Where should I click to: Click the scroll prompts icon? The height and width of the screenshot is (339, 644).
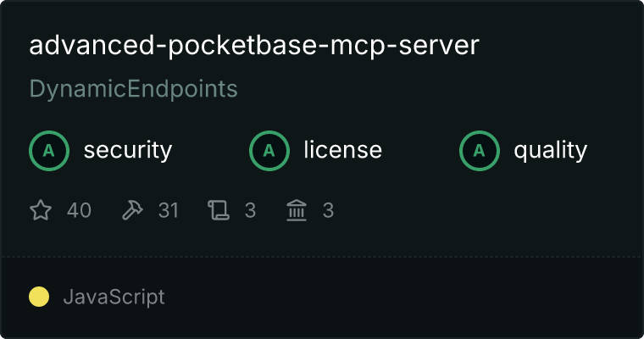pos(219,210)
